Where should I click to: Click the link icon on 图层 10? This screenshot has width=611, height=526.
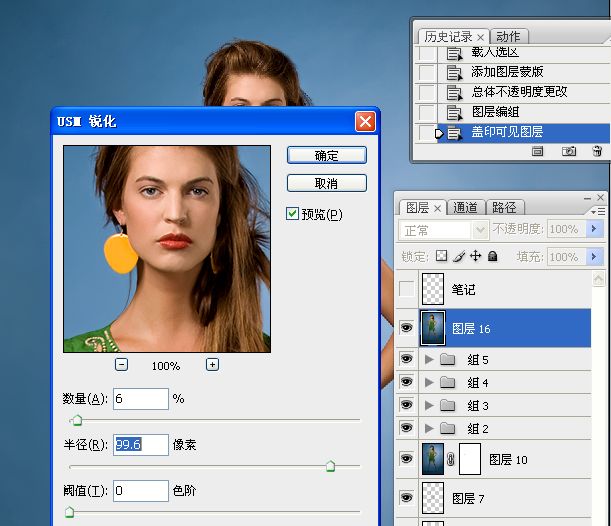coord(451,459)
